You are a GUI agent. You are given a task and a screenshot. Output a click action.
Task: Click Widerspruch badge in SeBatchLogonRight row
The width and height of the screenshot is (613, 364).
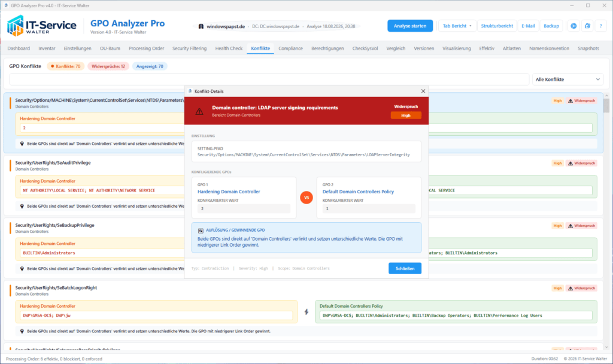click(x=581, y=288)
